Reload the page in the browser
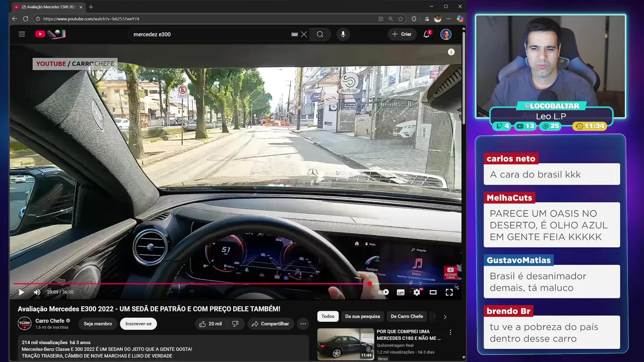644x362 pixels. click(x=25, y=19)
